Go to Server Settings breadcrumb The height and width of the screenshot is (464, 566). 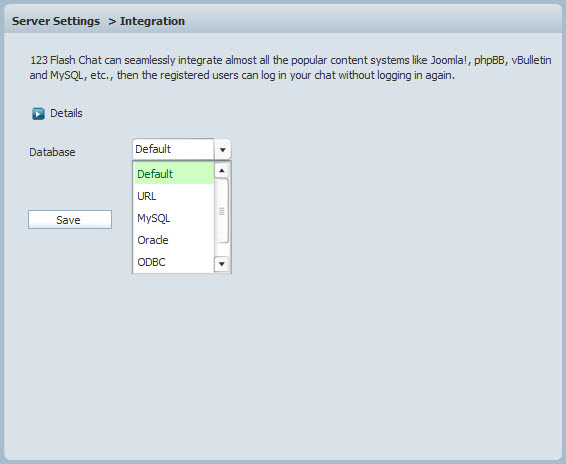pos(56,21)
